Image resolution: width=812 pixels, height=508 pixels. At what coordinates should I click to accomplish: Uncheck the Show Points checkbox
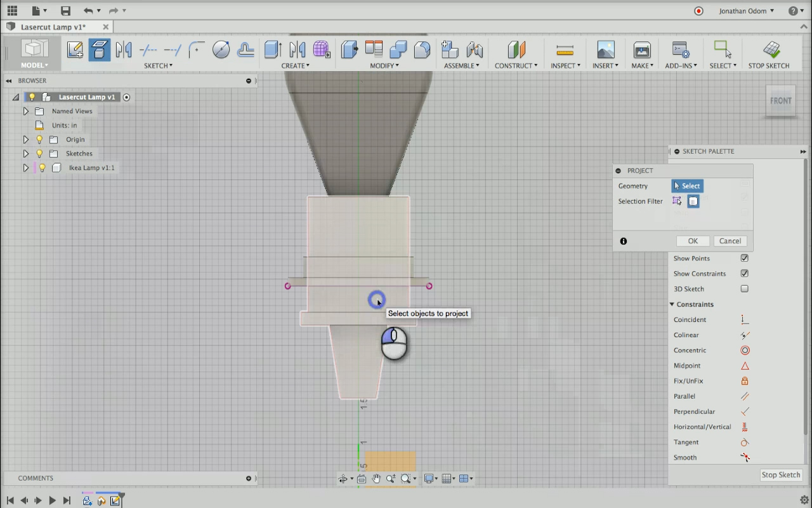tap(744, 258)
